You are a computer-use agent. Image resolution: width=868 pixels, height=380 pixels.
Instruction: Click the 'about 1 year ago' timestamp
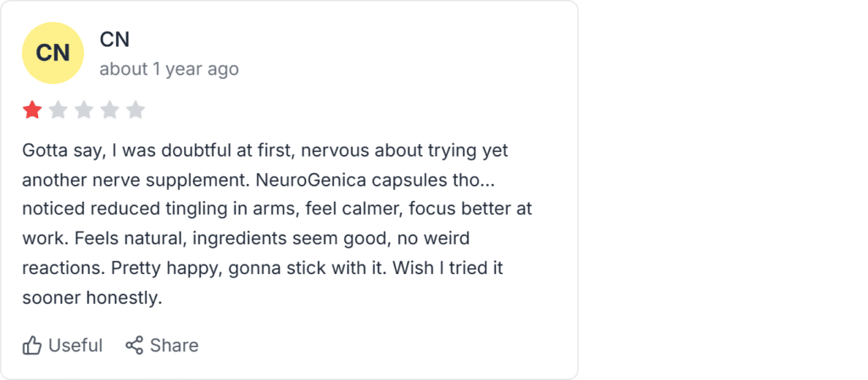[170, 70]
